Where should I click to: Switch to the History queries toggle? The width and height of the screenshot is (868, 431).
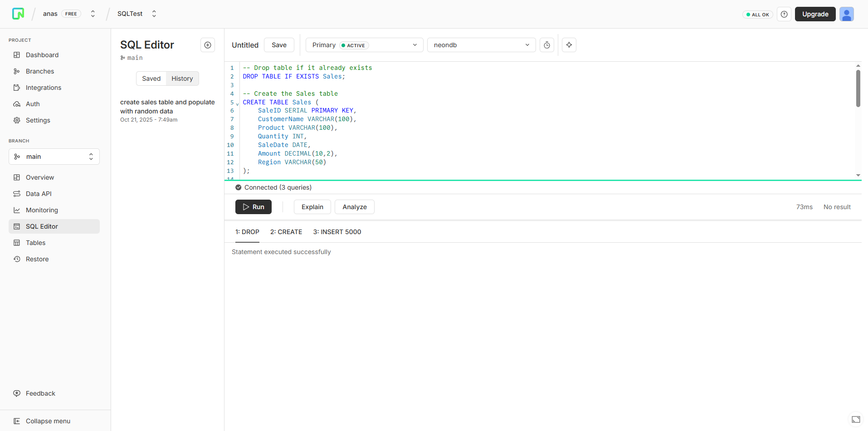point(182,78)
